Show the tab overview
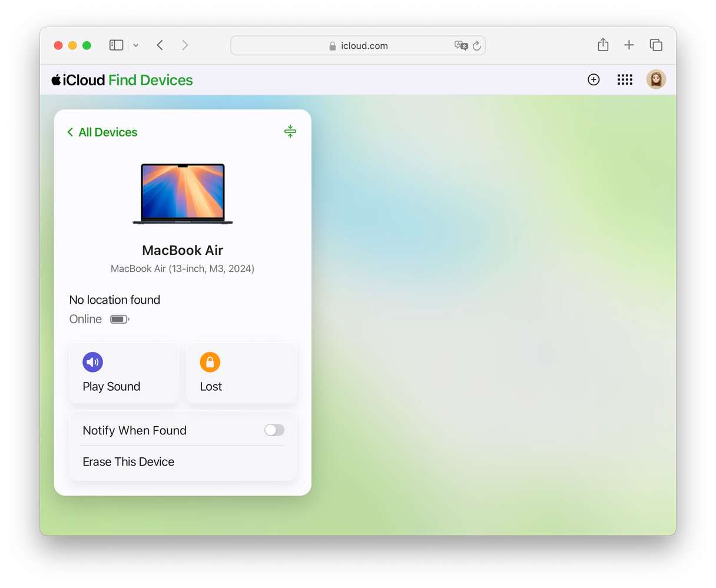Screen dimensions: 716x588 (656, 45)
